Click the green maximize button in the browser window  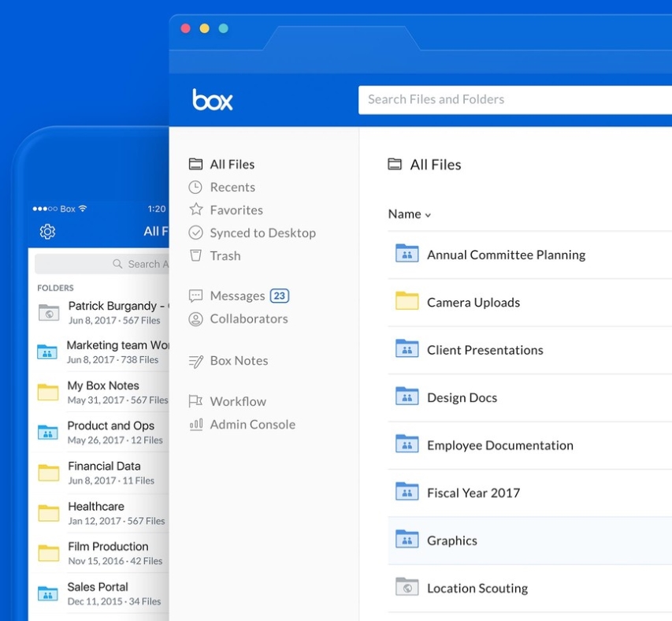(223, 28)
